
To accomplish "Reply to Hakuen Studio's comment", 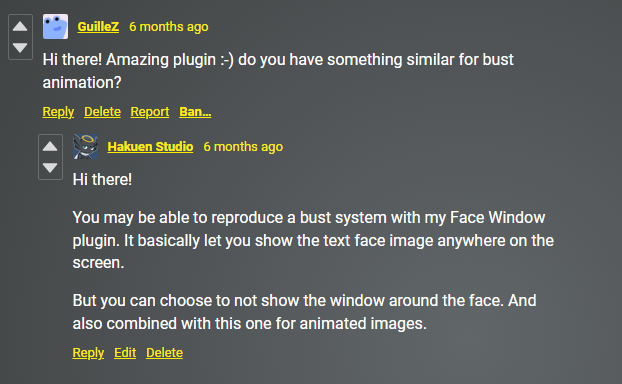I will [x=88, y=353].
